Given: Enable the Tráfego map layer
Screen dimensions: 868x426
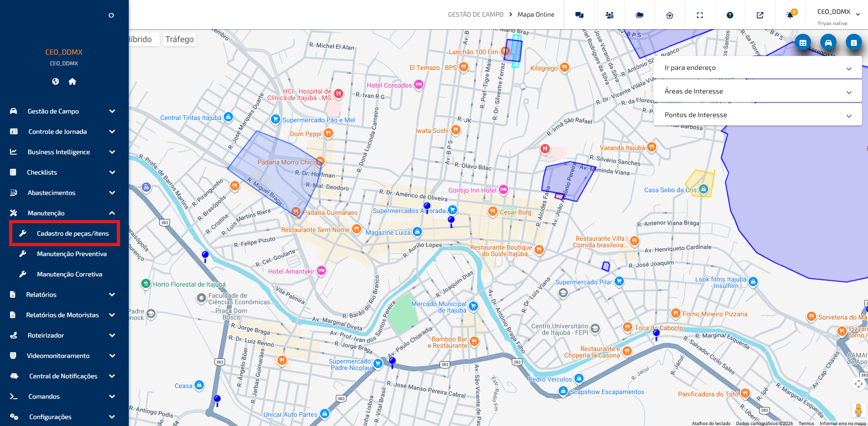Looking at the screenshot, I should coord(180,39).
